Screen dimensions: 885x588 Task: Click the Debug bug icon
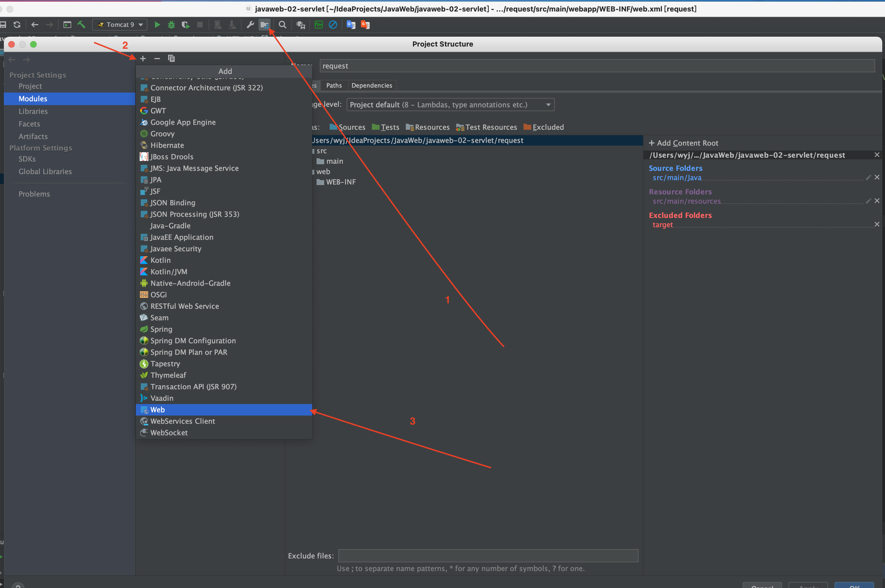171,25
